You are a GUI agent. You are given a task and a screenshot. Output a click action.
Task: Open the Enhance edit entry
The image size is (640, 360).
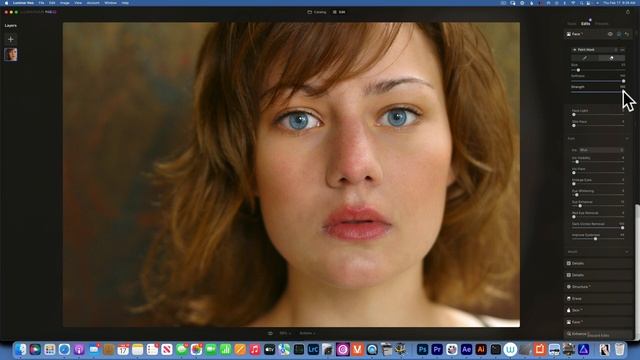click(x=598, y=334)
